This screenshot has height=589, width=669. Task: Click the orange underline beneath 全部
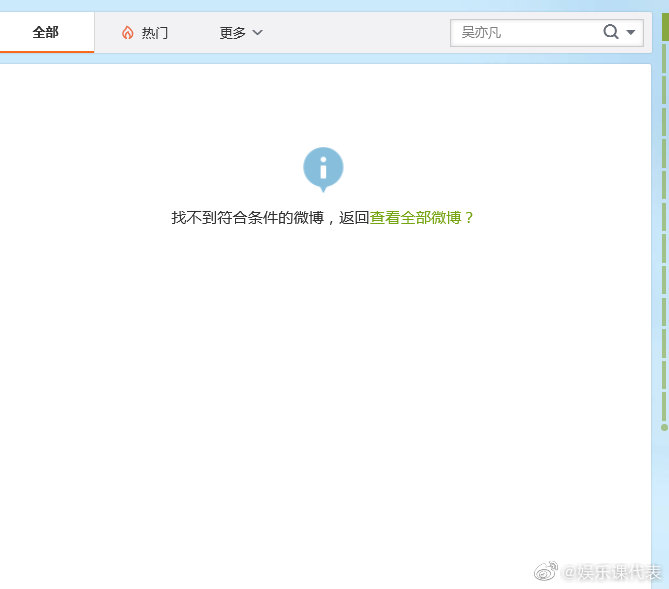(x=47, y=52)
